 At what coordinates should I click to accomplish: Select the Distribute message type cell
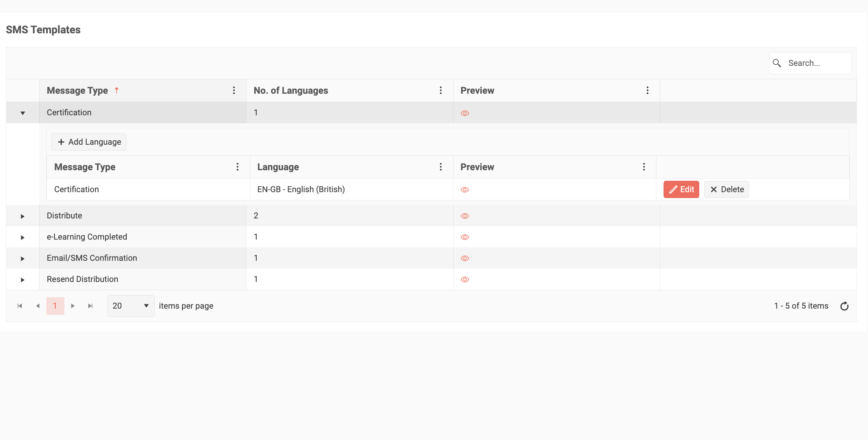tap(143, 216)
